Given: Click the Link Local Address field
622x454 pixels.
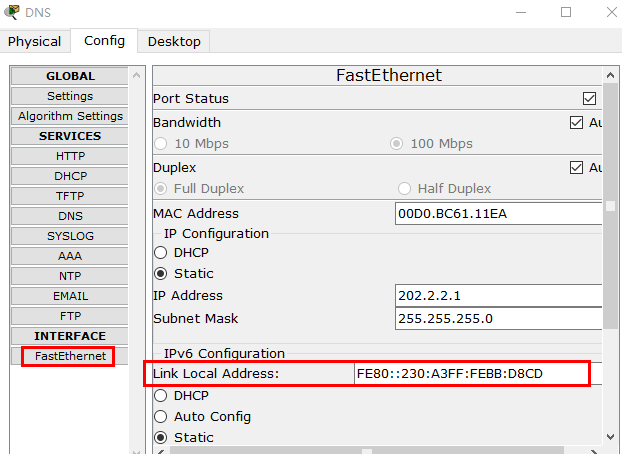Looking at the screenshot, I should (470, 374).
